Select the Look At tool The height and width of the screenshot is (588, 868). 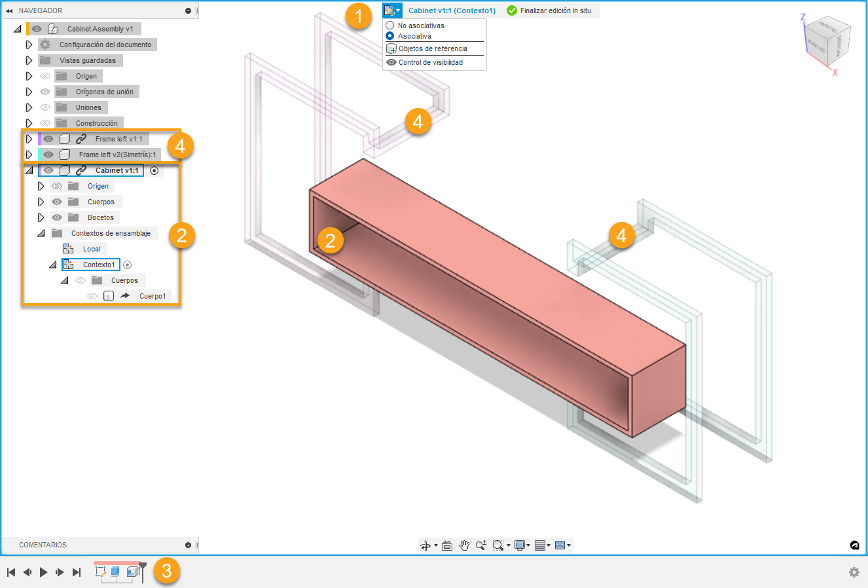coord(447,545)
